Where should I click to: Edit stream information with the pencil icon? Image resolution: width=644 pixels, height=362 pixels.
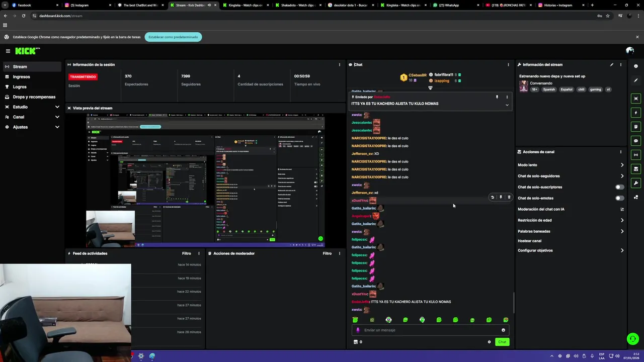click(x=612, y=65)
